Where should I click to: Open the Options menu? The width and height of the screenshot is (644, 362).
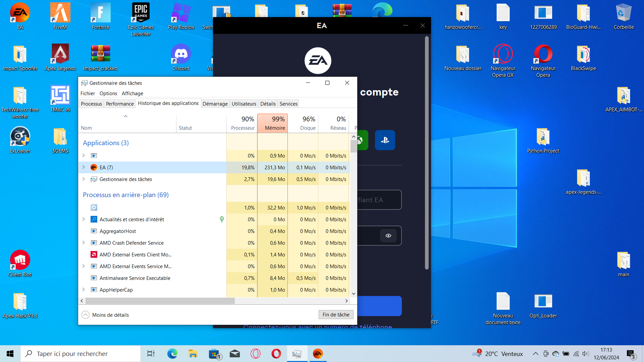[108, 93]
